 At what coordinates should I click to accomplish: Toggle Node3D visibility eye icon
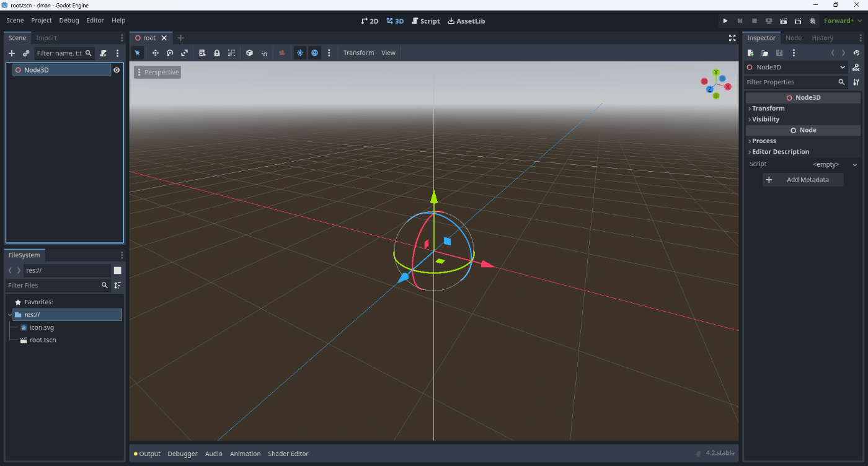point(116,70)
